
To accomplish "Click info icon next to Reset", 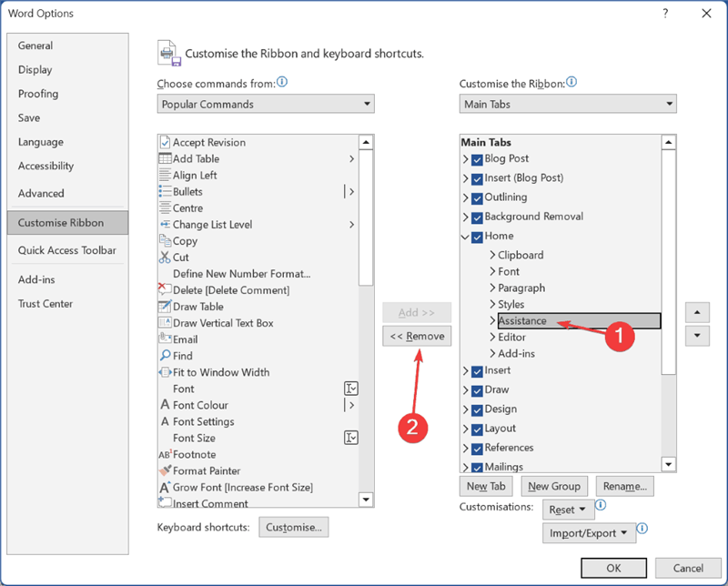I will tap(601, 505).
